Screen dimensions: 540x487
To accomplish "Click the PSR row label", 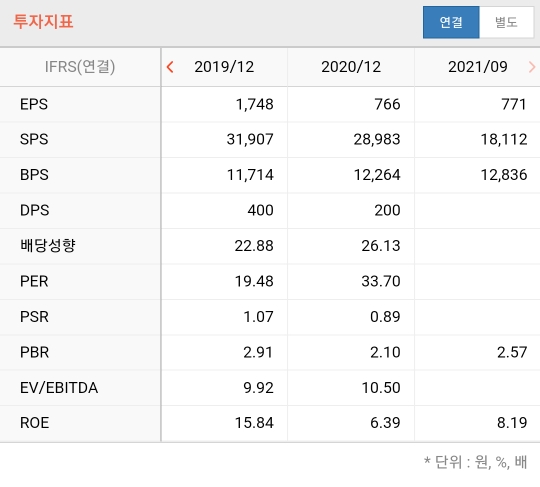I will pos(34,317).
